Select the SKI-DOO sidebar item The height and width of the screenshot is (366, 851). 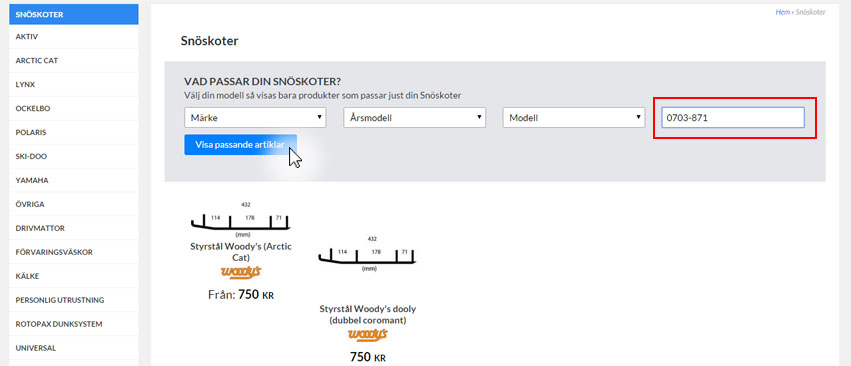(x=74, y=156)
